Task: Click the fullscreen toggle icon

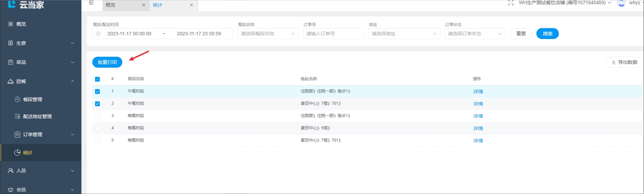Action: (x=511, y=3)
